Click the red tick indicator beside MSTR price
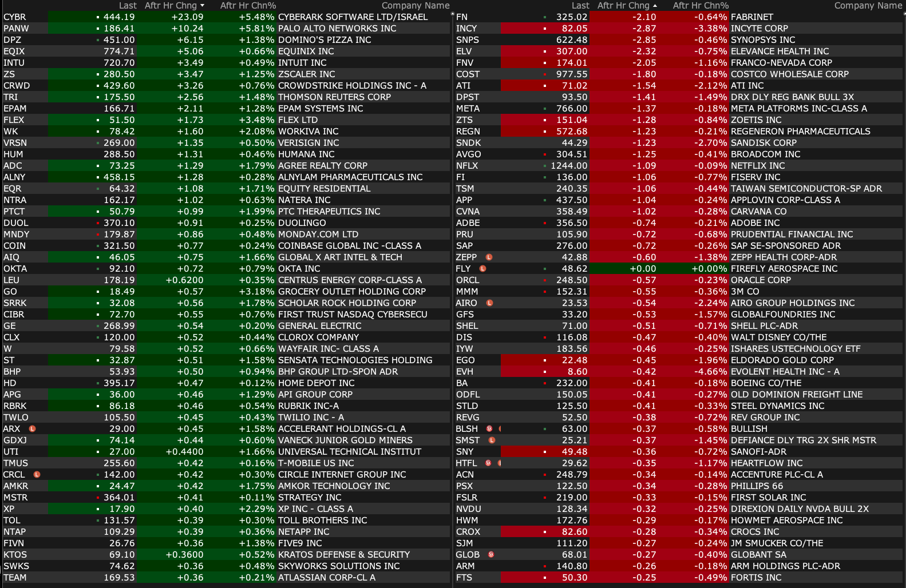This screenshot has width=906, height=588. coord(98,498)
